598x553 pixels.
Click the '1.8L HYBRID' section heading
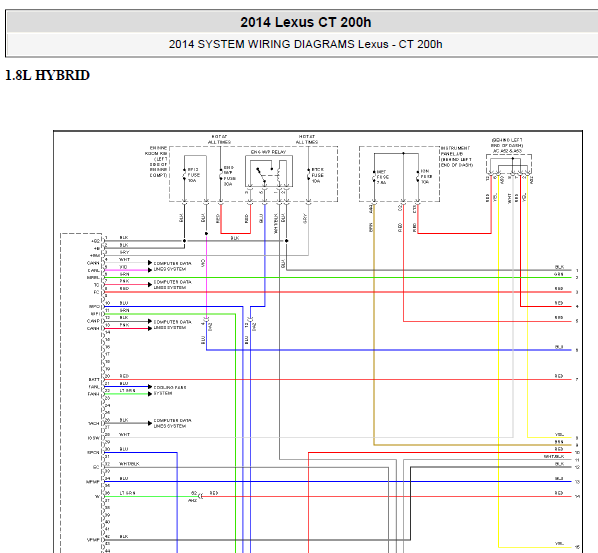(x=48, y=75)
